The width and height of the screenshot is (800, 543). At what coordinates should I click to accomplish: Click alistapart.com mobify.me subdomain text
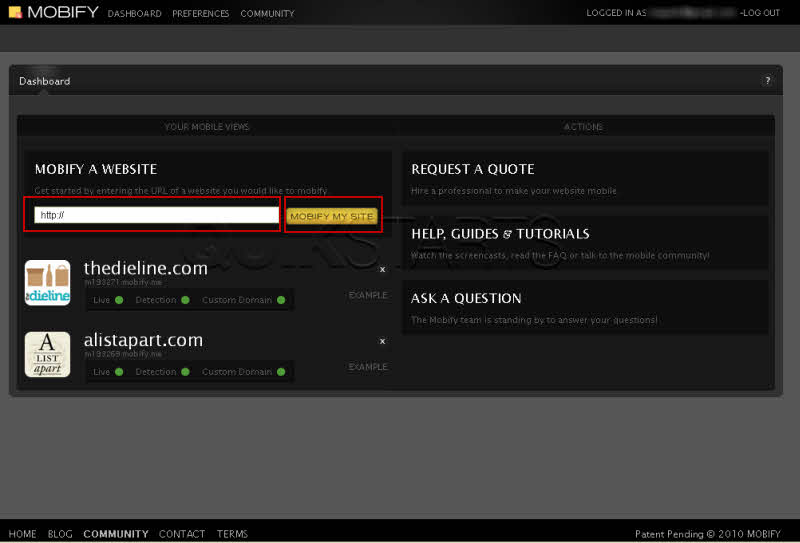coord(123,354)
